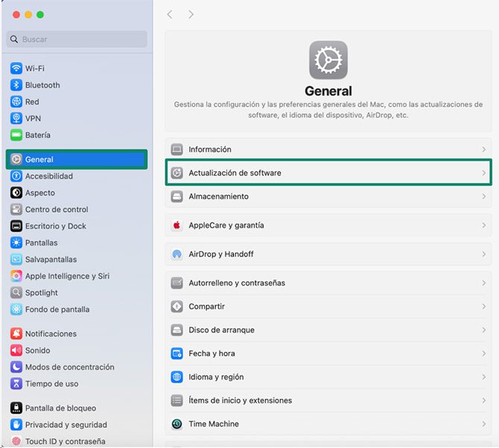Open the Tiempo de uso hourglass icon
This screenshot has height=448, width=499.
(x=16, y=384)
